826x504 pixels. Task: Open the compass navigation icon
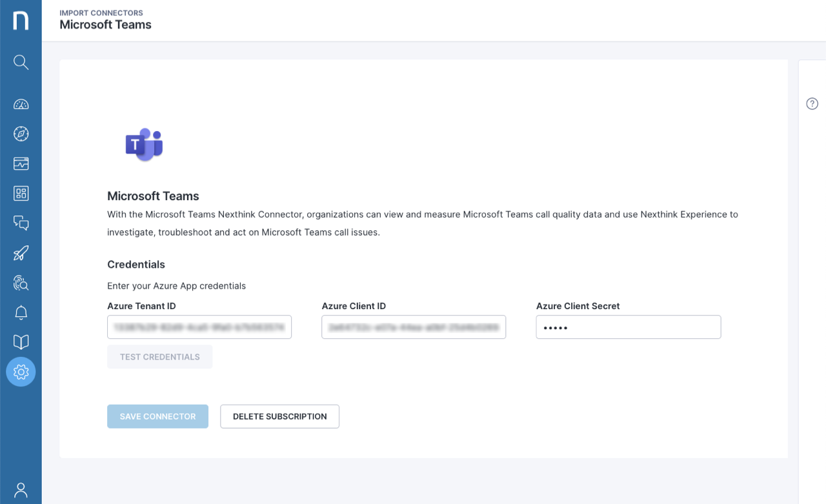click(21, 134)
